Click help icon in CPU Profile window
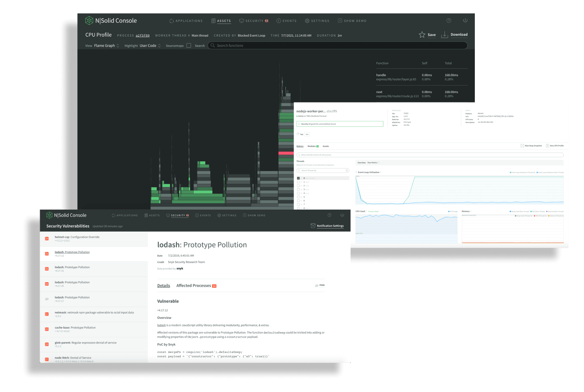This screenshot has width=584, height=392. 449,20
